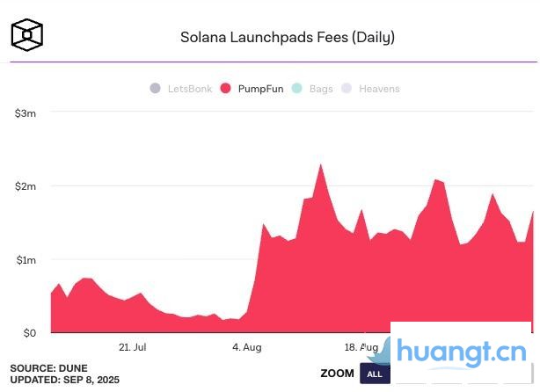Enable the Heavens series via its label
Viewport: 540px width, 392px height.
tap(380, 89)
